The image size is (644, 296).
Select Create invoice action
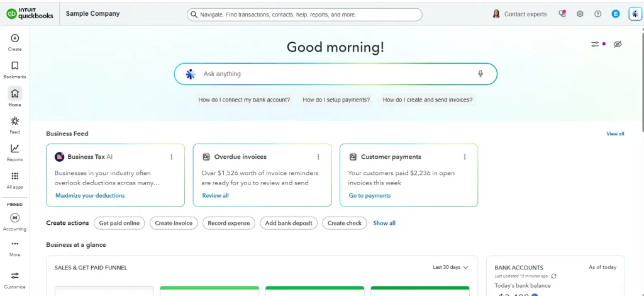click(174, 223)
